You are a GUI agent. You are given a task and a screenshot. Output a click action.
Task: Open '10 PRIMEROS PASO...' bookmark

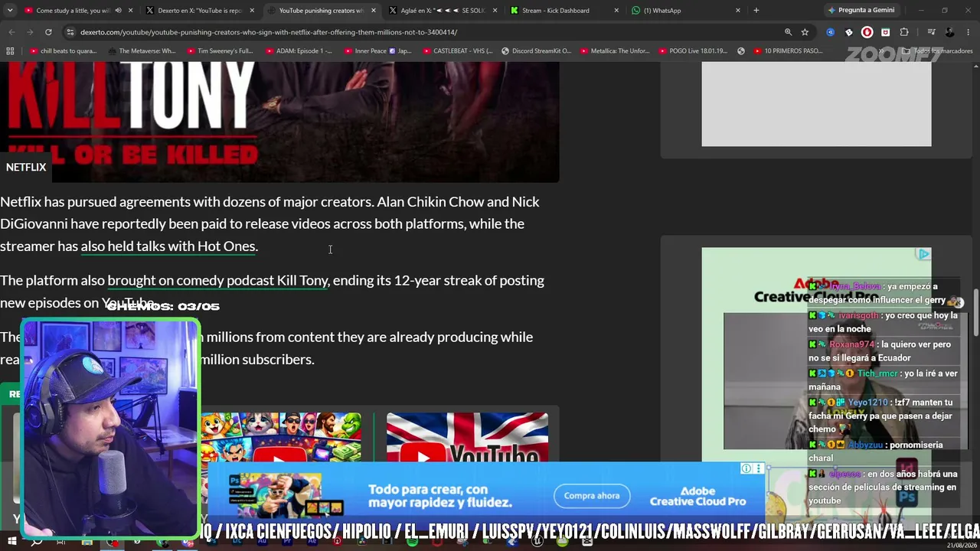click(x=787, y=51)
